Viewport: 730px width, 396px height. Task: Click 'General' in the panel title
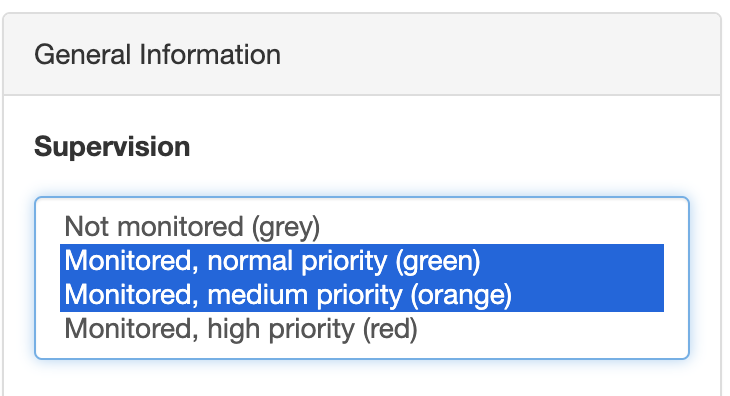point(82,54)
